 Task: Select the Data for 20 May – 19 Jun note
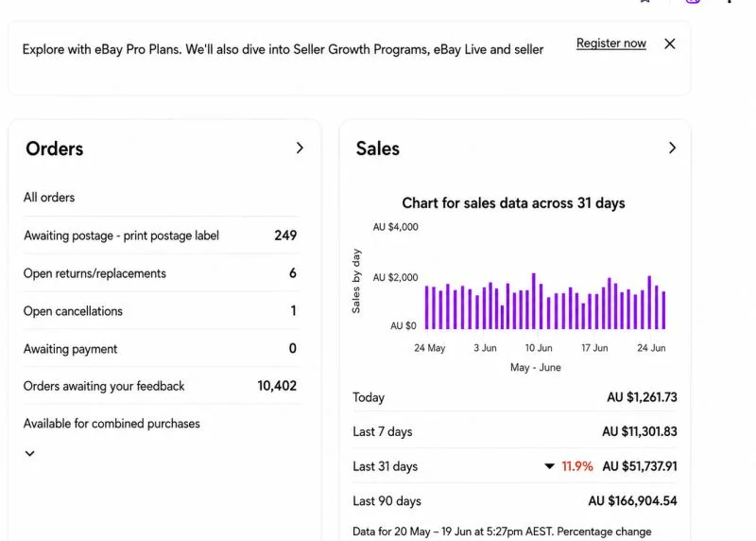(x=502, y=532)
